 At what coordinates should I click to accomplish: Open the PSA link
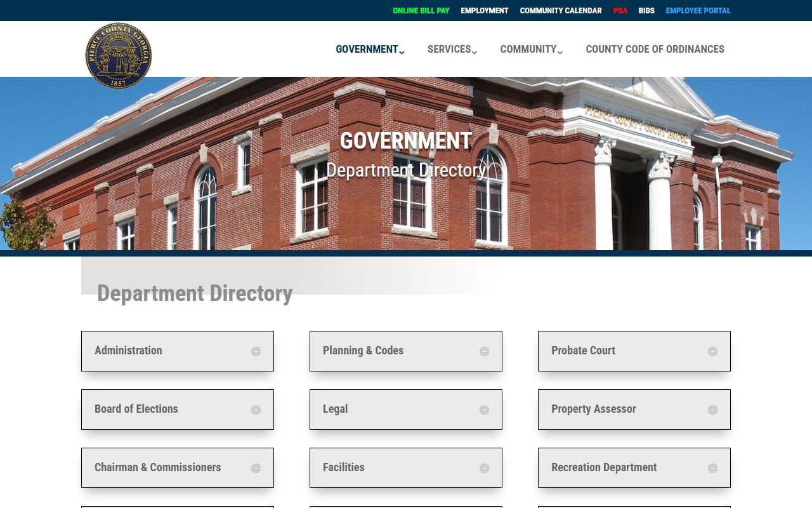[620, 11]
